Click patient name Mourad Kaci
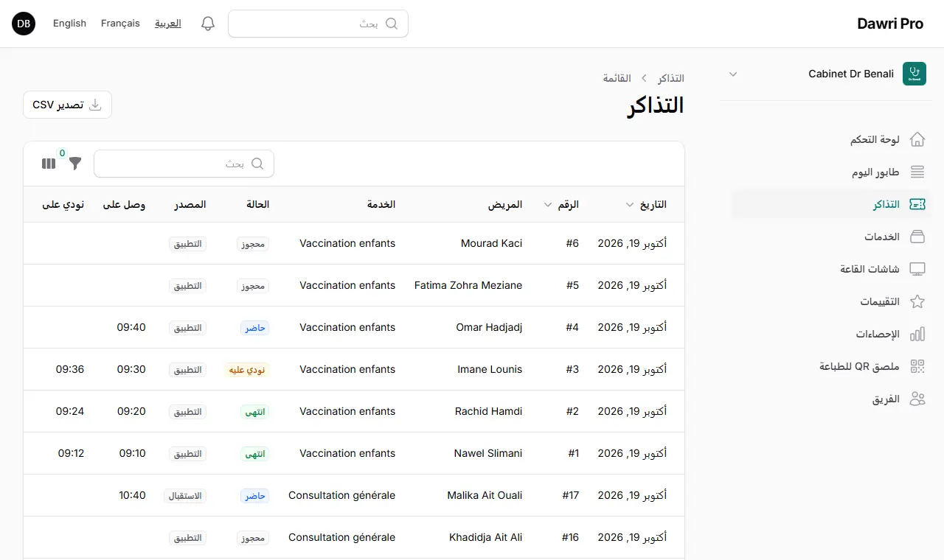This screenshot has width=944, height=560. (491, 243)
